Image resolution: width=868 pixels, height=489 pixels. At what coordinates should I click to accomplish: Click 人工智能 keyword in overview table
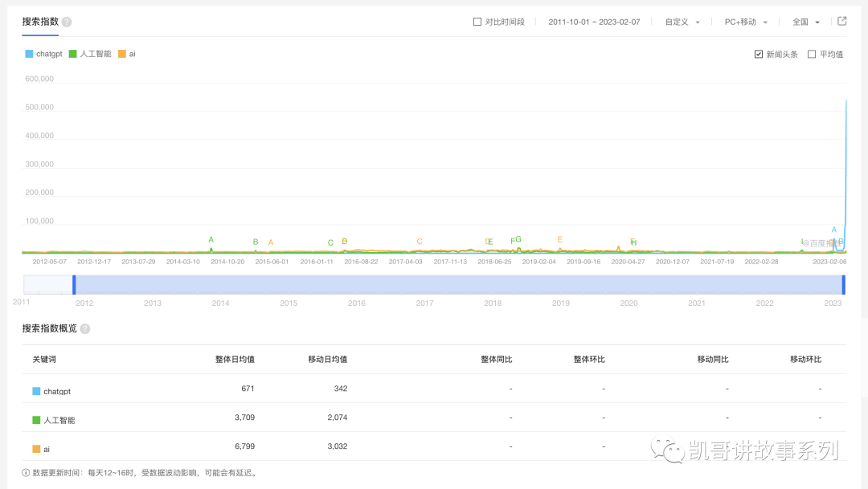click(x=59, y=420)
